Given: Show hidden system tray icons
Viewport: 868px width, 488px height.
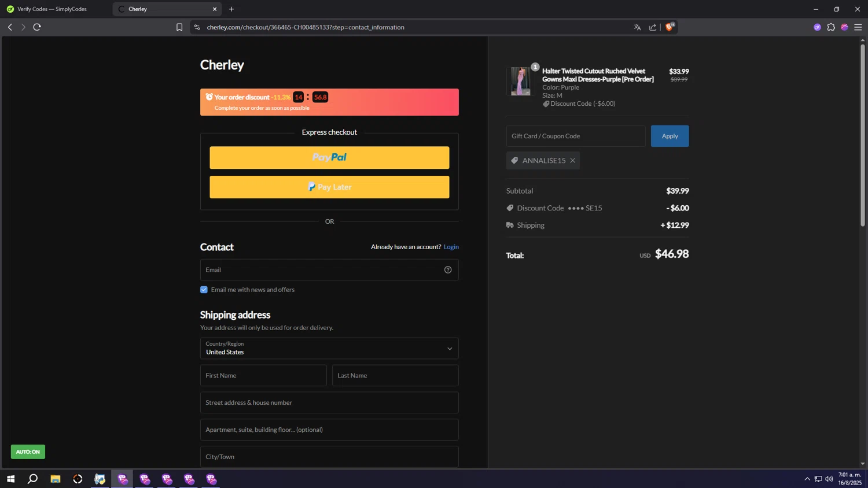Looking at the screenshot, I should point(807,479).
